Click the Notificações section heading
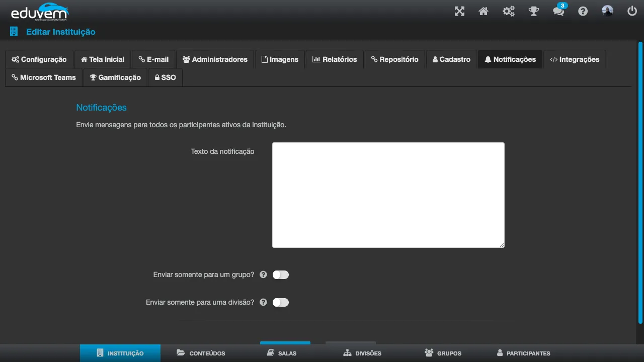644x362 pixels. pyautogui.click(x=101, y=108)
